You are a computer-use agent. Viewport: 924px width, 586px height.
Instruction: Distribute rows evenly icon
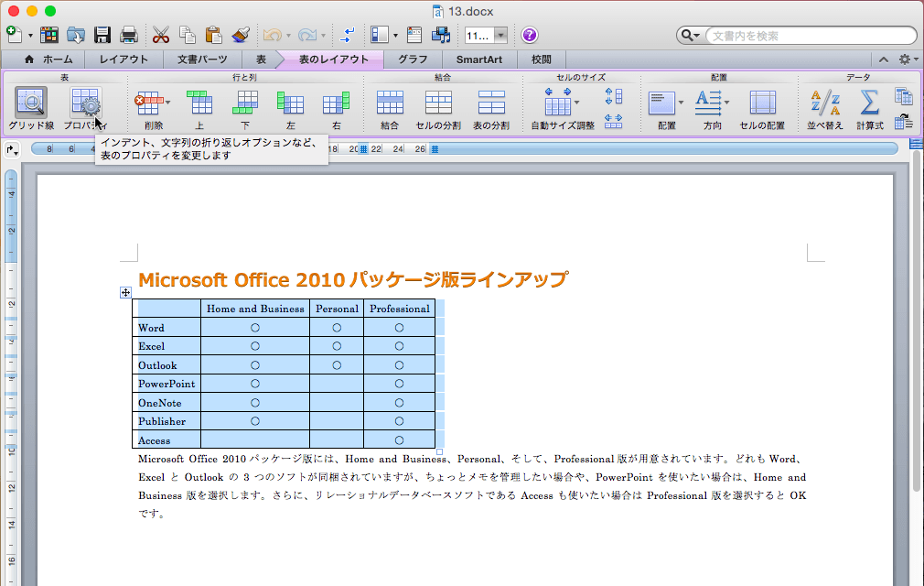[x=614, y=96]
